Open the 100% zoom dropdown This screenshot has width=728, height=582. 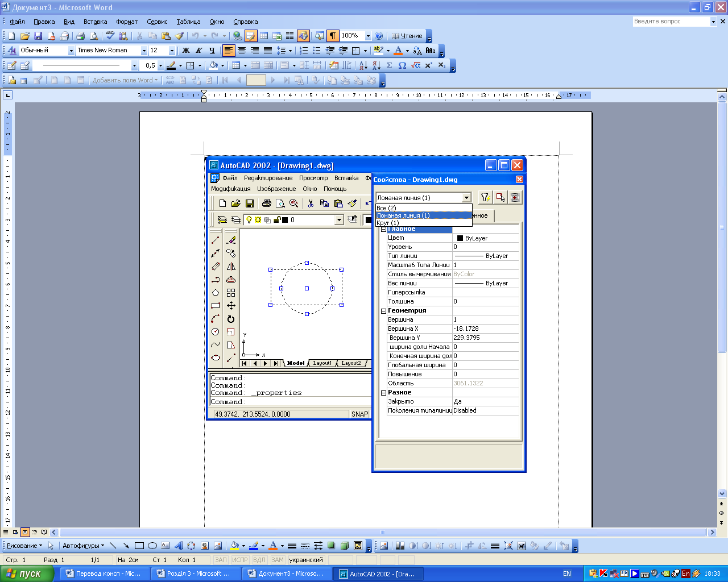[368, 36]
